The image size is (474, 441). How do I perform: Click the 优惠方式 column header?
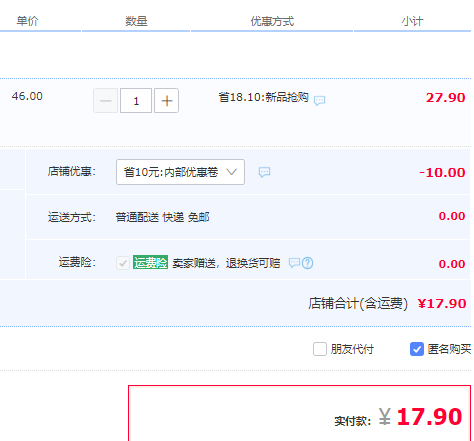(272, 21)
